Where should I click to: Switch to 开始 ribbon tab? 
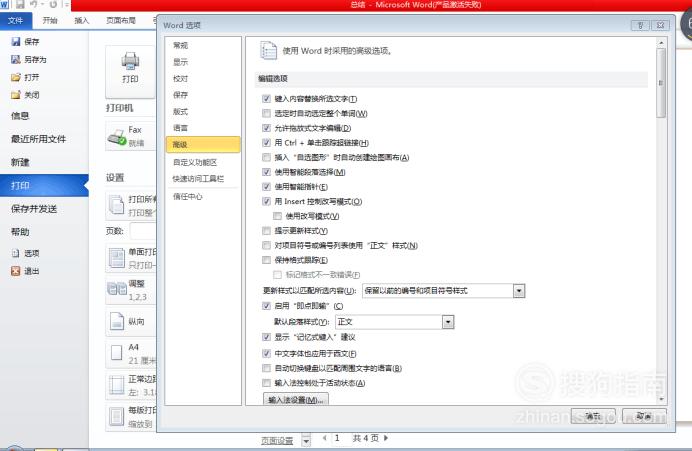(50, 20)
